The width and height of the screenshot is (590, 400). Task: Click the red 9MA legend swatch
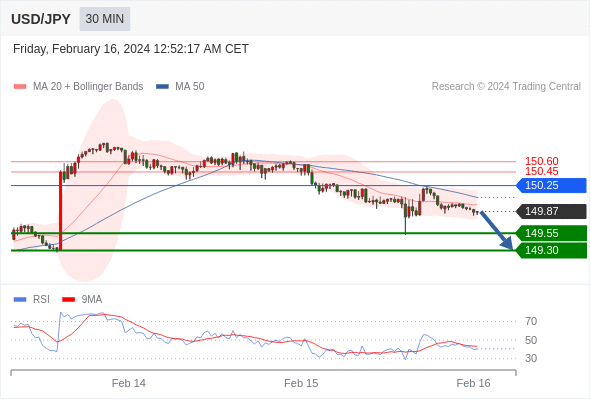click(68, 300)
